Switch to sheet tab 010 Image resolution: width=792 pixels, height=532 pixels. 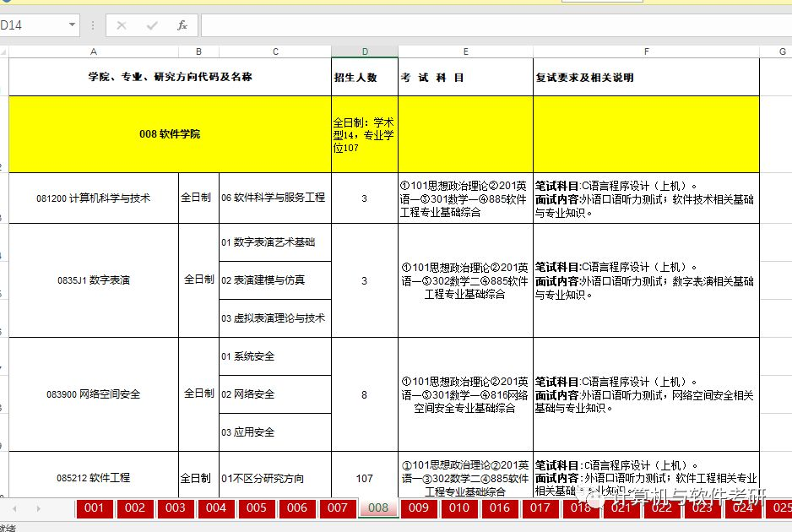459,508
